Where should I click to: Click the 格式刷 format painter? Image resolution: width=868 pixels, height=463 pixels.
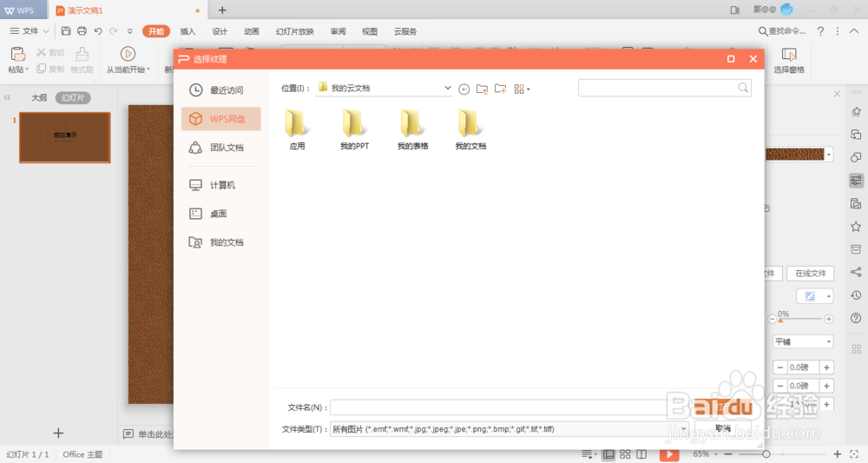tap(82, 60)
